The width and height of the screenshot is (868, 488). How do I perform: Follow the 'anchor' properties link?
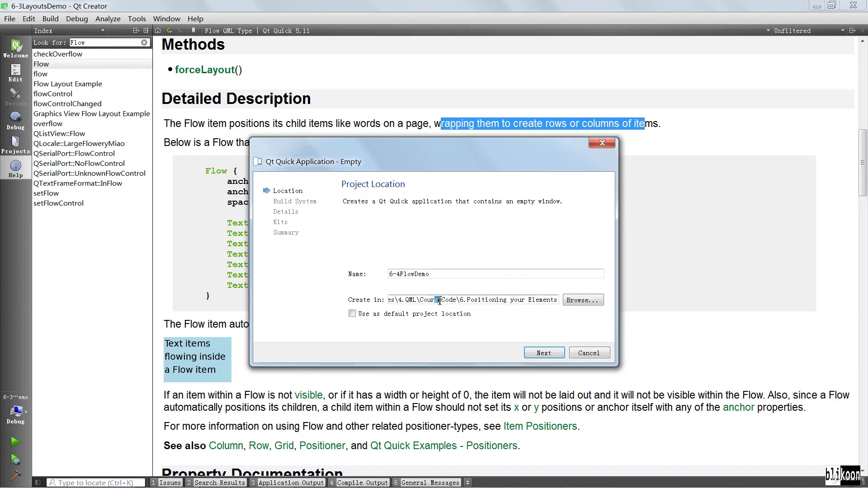(x=738, y=407)
